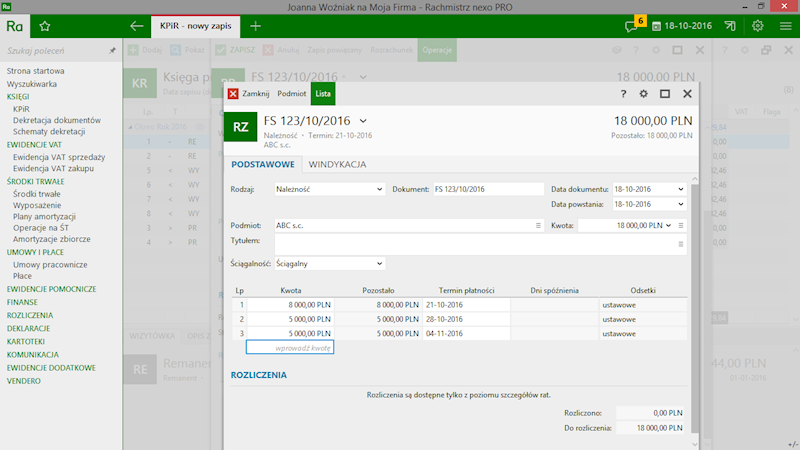Open the hamburger main menu
800x450 pixels.
786,26
